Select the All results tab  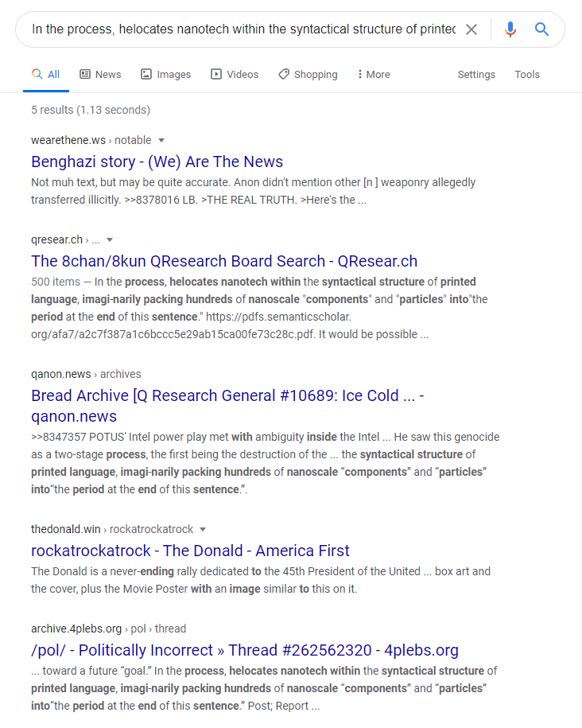(x=46, y=74)
